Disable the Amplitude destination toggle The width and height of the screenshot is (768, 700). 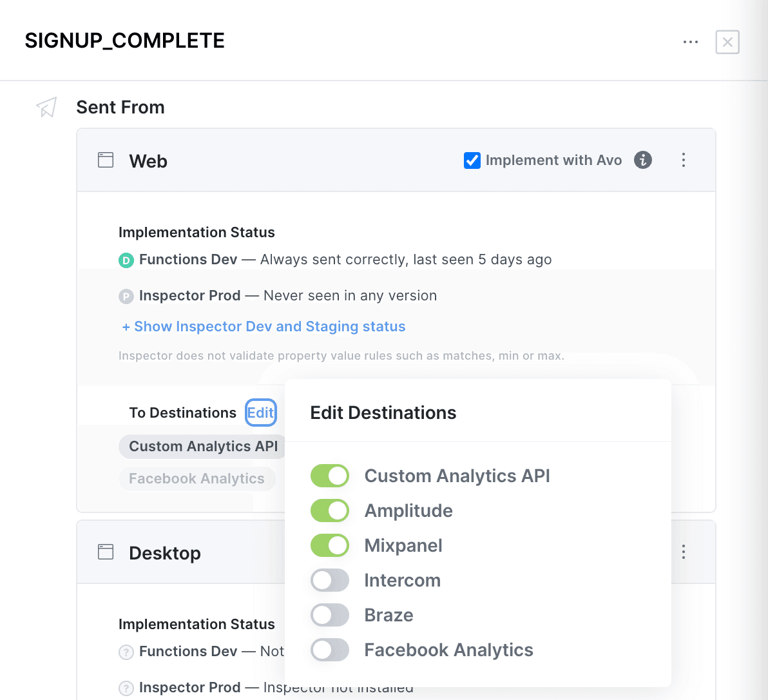330,510
